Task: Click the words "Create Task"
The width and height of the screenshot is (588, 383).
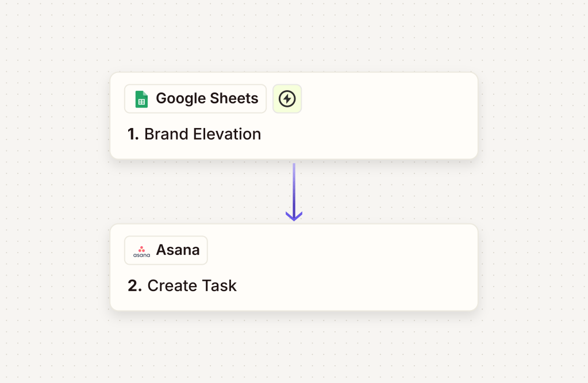Action: coord(192,286)
